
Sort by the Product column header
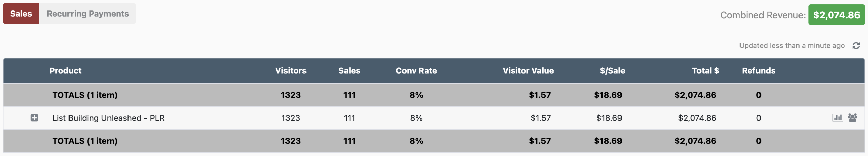(x=65, y=71)
